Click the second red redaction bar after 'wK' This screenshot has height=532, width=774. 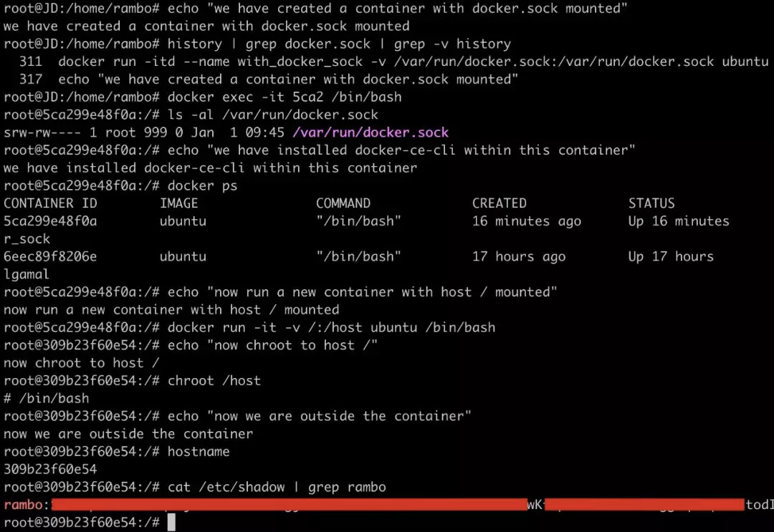pos(644,504)
